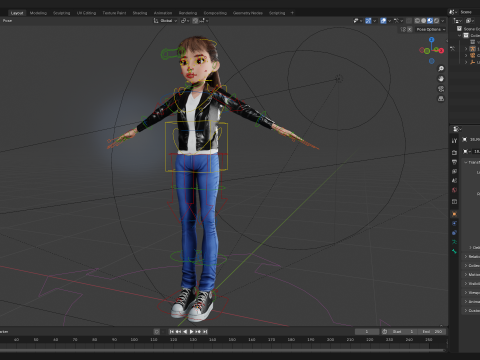The image size is (480, 360).
Task: Open the Compositing workspace tab
Action: pos(215,13)
